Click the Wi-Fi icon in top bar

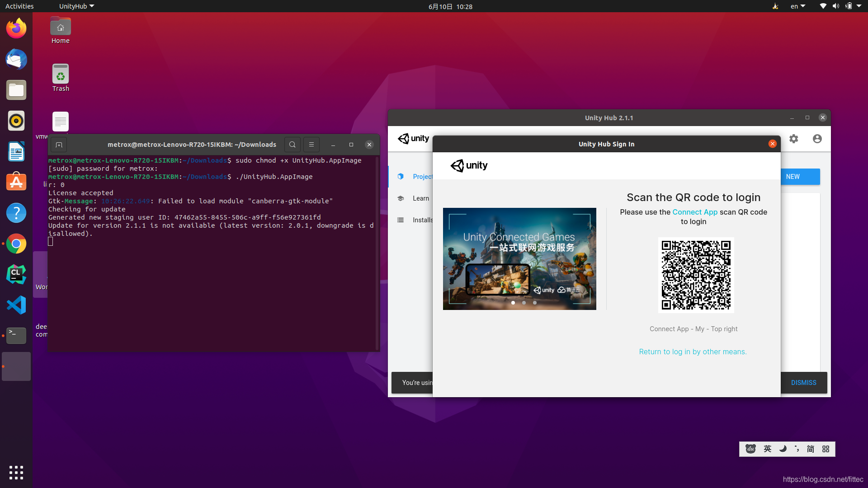coord(823,6)
